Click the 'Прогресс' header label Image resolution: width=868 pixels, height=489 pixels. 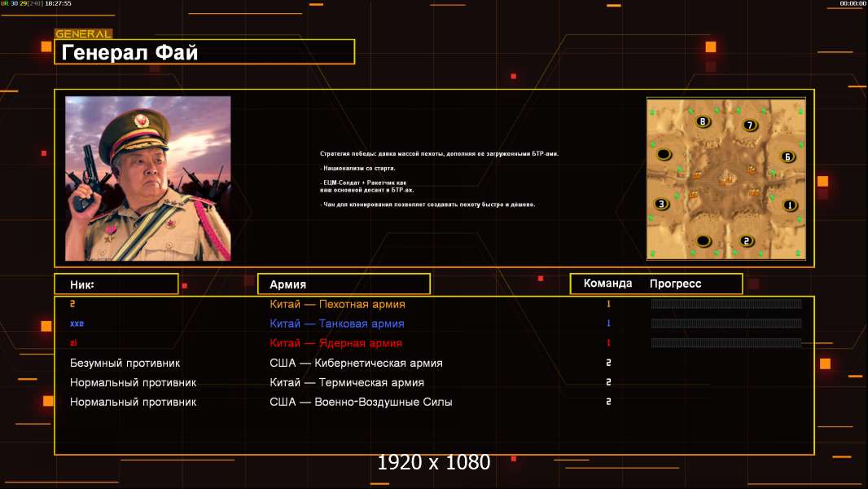pos(675,284)
